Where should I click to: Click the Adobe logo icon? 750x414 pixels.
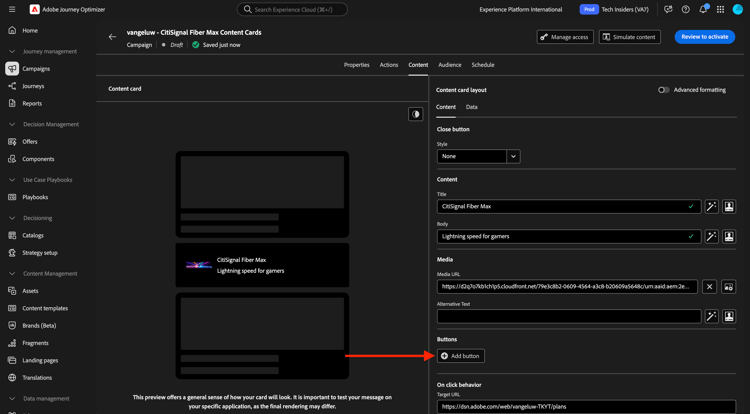[34, 9]
